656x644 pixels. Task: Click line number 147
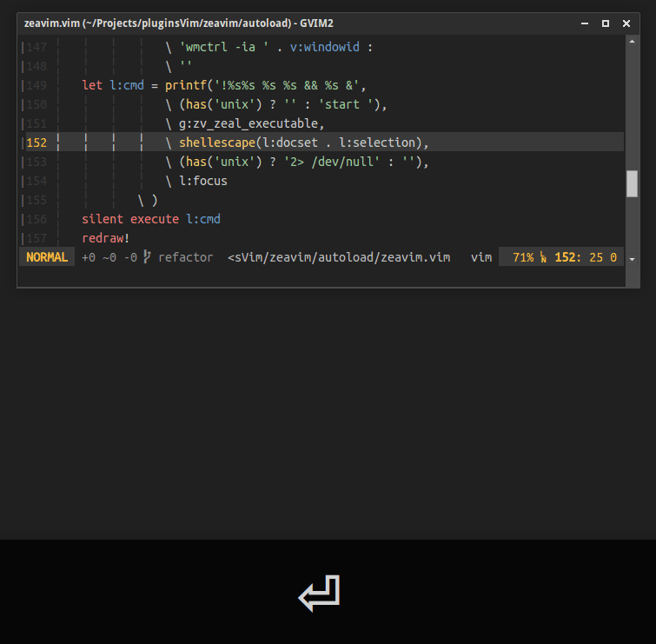[36, 47]
